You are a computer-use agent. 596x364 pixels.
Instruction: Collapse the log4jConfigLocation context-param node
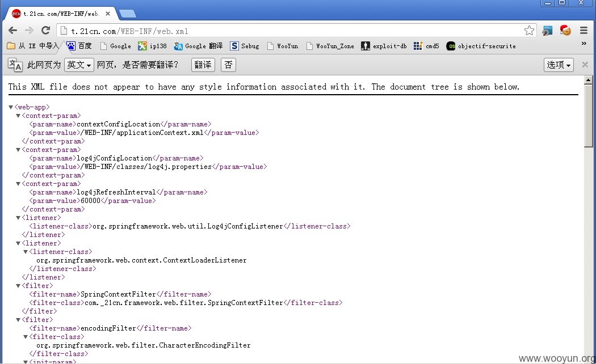tap(18, 150)
